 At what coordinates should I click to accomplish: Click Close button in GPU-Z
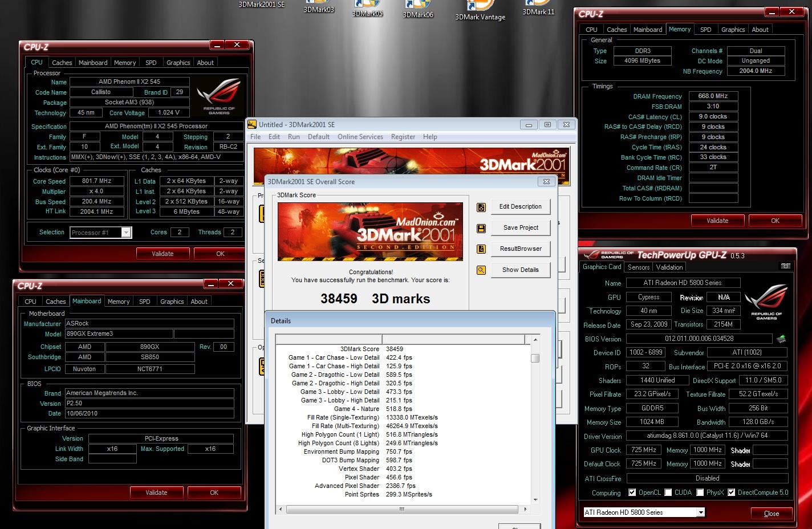point(772,513)
